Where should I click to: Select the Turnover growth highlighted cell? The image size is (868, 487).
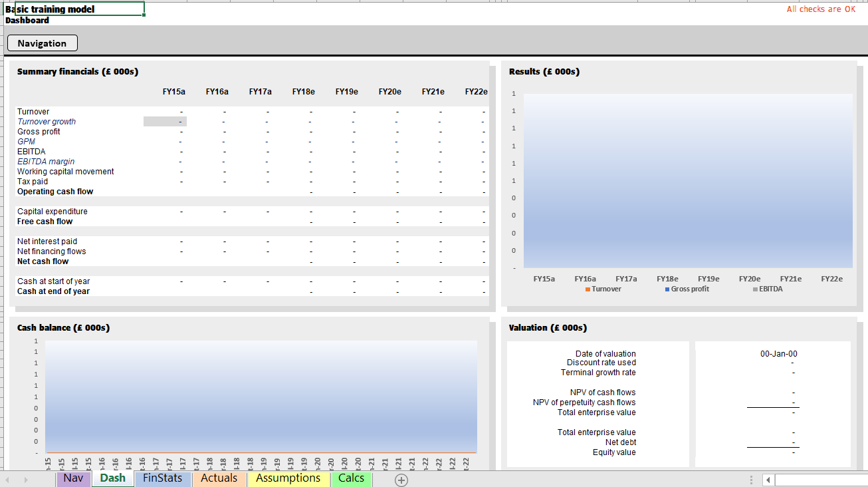click(164, 121)
